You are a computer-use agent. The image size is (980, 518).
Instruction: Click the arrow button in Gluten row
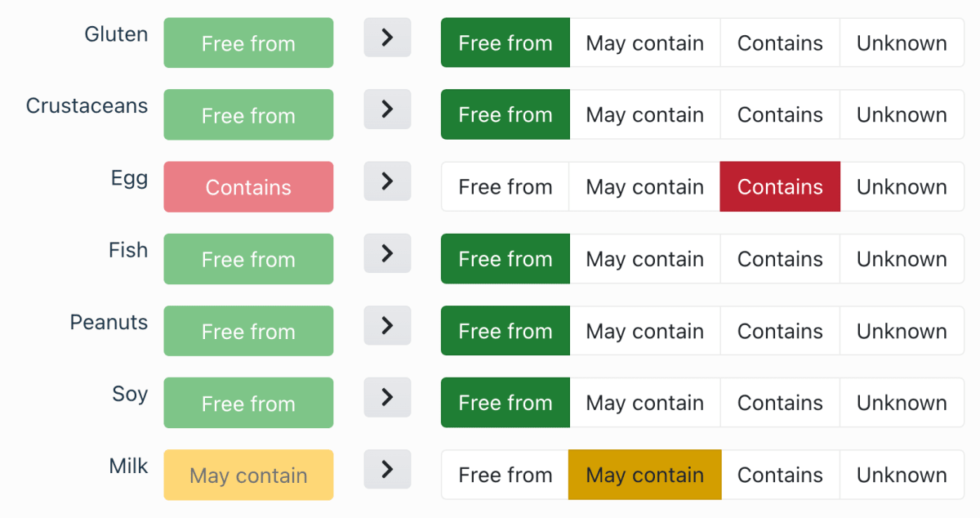(x=387, y=38)
